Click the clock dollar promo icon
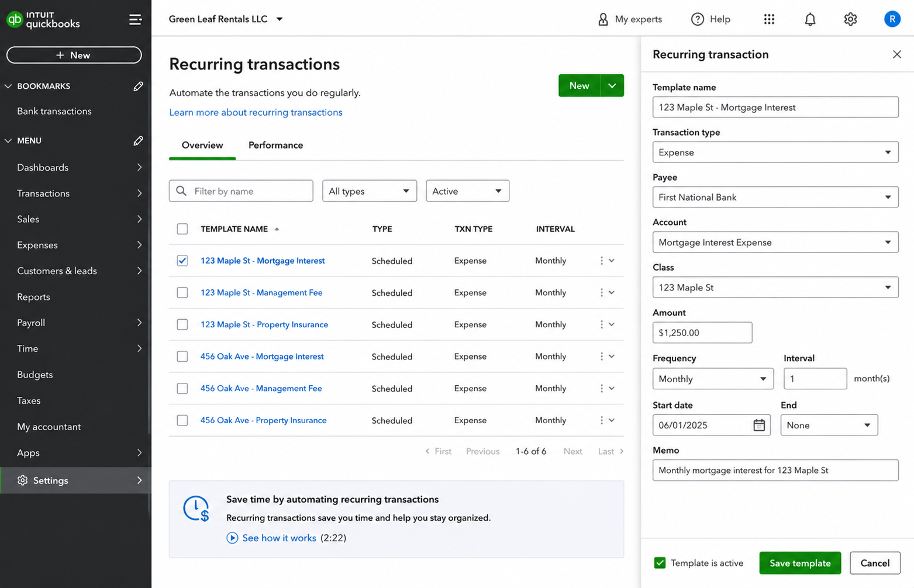Viewport: 914px width, 588px height. (x=196, y=509)
